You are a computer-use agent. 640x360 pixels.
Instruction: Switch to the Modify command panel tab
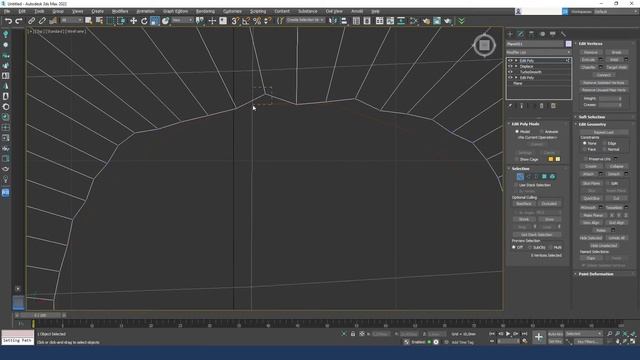(521, 34)
